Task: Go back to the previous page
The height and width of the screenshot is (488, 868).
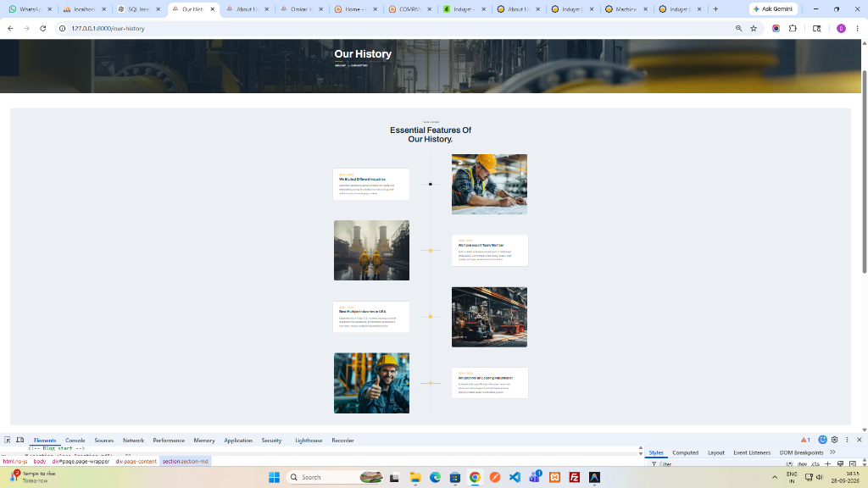Action: 10,28
